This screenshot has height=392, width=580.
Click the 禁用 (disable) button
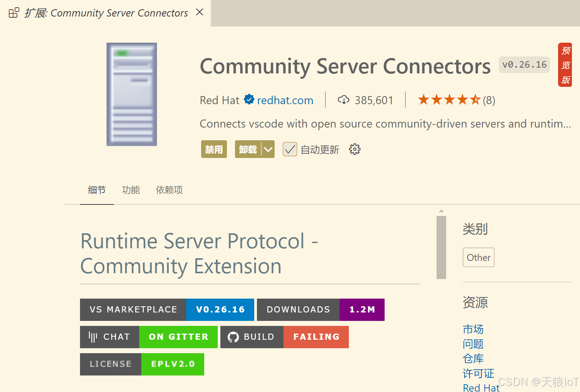(214, 149)
